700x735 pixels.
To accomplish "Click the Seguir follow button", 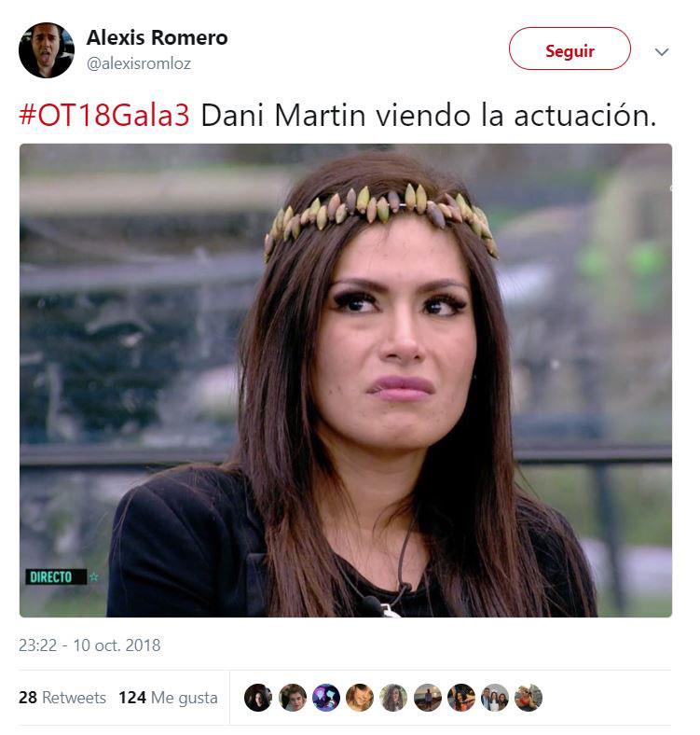I will coord(570,49).
